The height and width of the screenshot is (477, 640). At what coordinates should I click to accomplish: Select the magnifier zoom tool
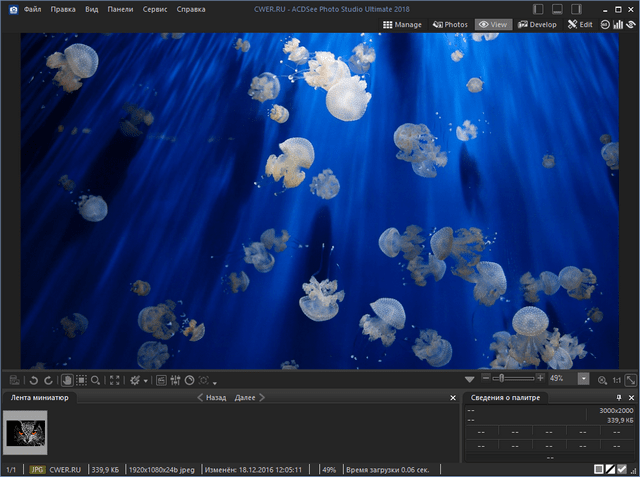tap(96, 380)
